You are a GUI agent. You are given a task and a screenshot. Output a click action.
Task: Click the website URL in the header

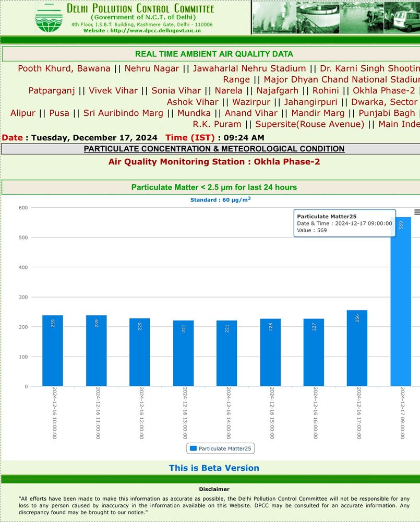[155, 31]
